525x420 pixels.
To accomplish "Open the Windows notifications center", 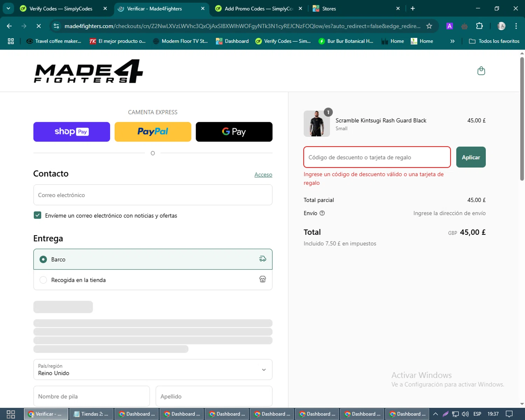I will click(509, 414).
